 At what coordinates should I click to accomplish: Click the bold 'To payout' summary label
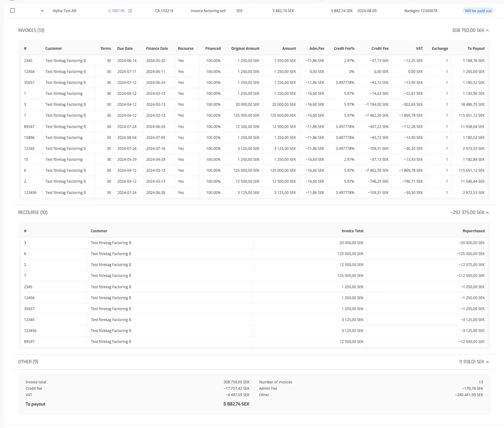35,404
